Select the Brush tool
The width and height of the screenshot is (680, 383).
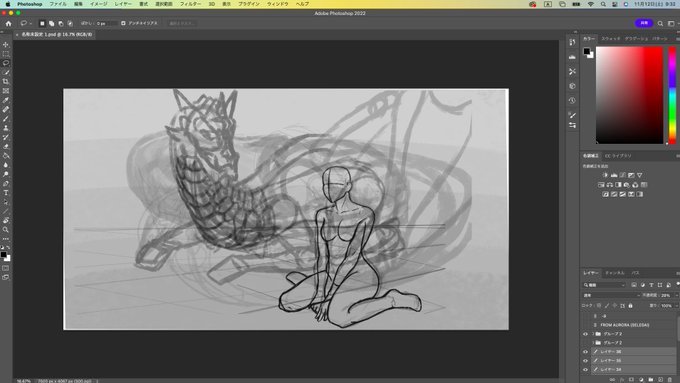click(6, 119)
